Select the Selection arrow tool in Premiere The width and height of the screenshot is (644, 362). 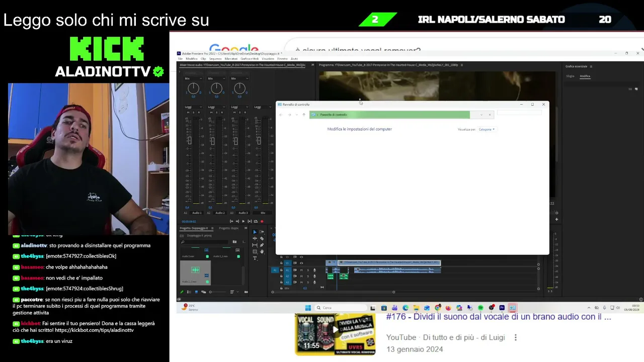[255, 232]
